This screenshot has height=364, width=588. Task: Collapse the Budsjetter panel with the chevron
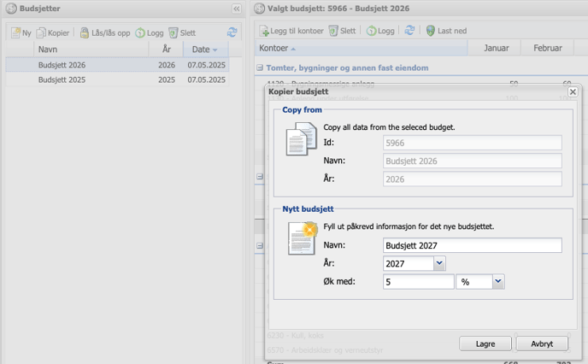(237, 9)
